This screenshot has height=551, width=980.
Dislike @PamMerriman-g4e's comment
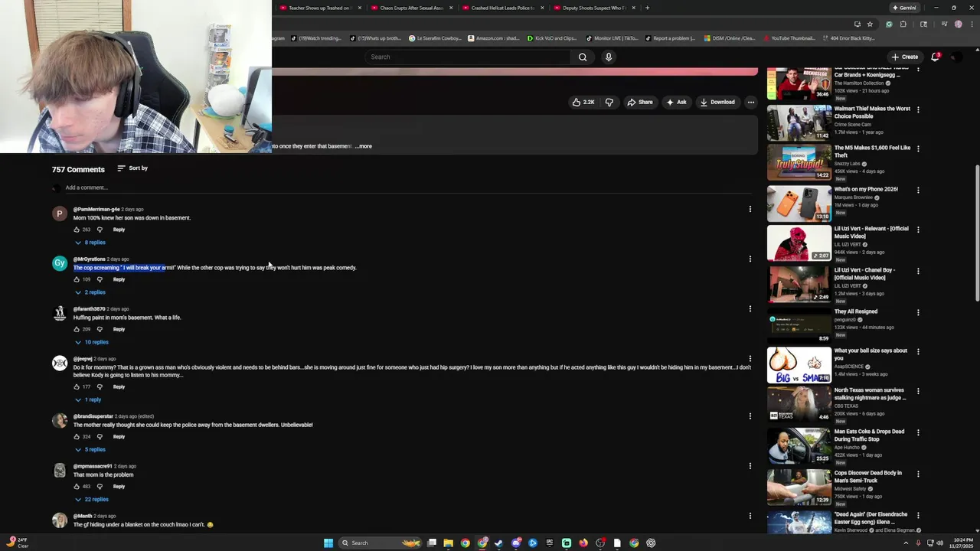click(100, 230)
